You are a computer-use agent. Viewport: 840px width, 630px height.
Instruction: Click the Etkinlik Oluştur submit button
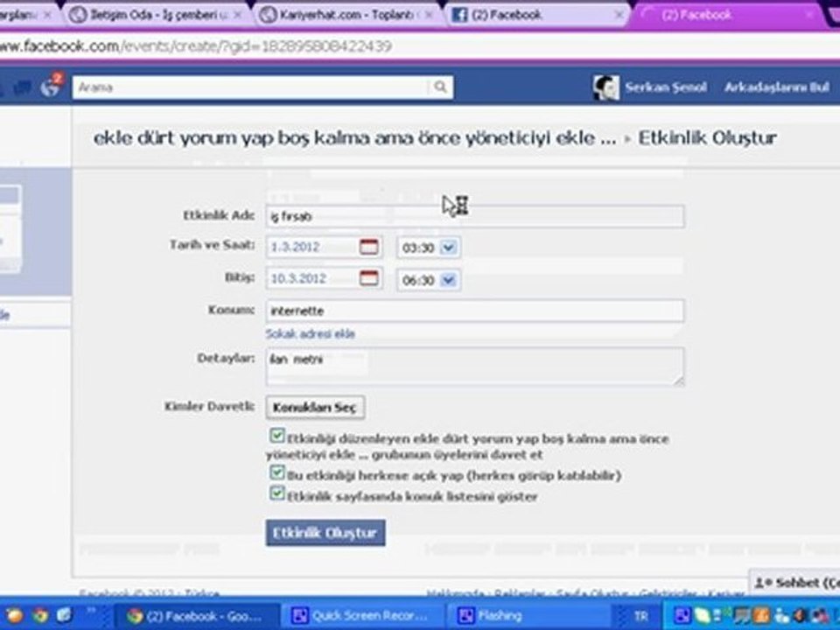coord(325,533)
